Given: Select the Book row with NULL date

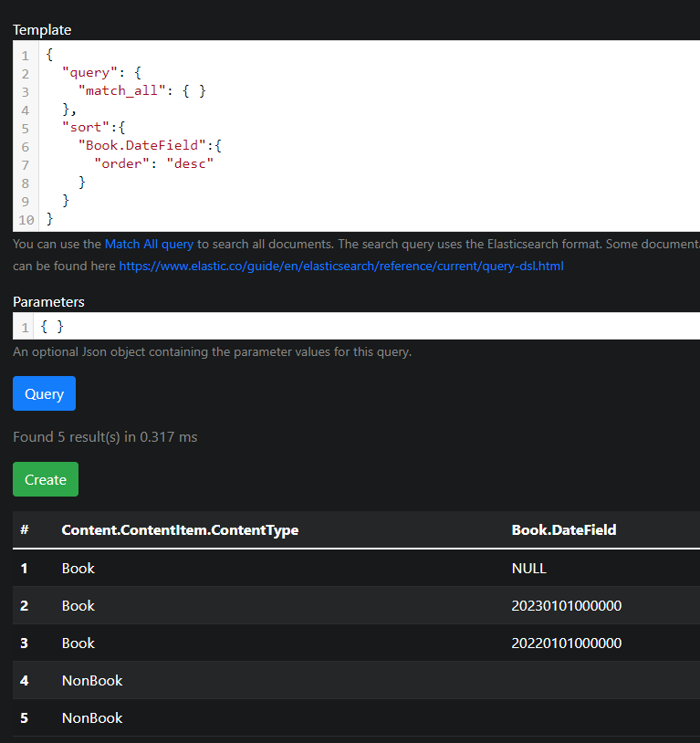Looking at the screenshot, I should point(274,568).
